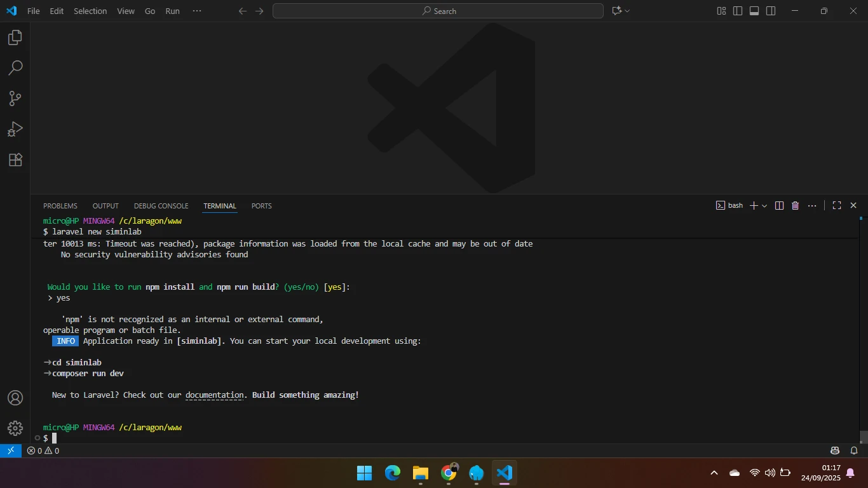Image resolution: width=868 pixels, height=488 pixels.
Task: Expand the additional menu items ellipsis in menu bar
Action: pyautogui.click(x=196, y=11)
